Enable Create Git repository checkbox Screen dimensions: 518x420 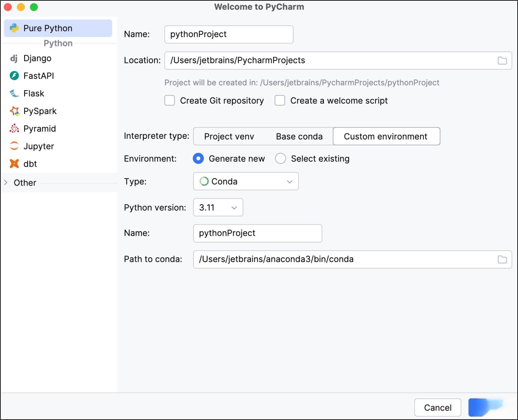click(170, 101)
